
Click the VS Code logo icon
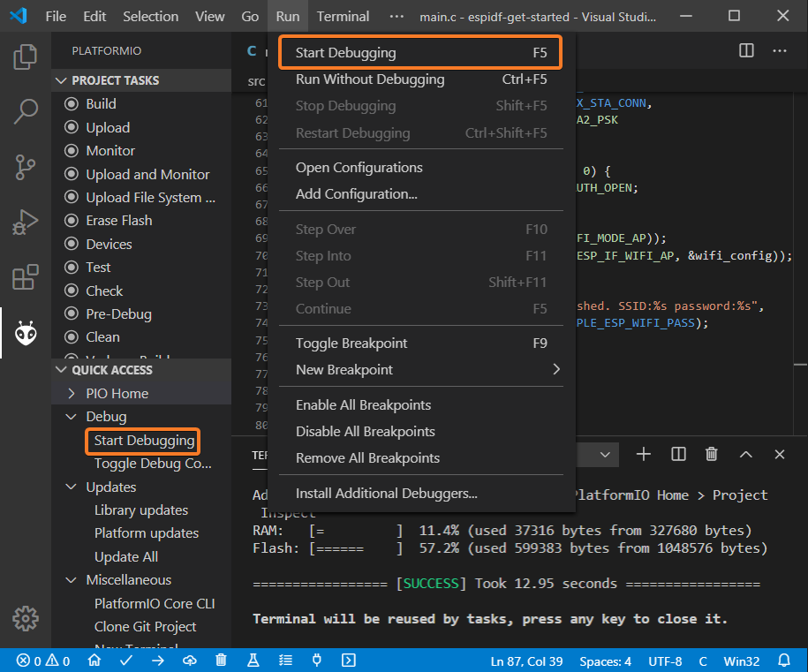click(19, 16)
